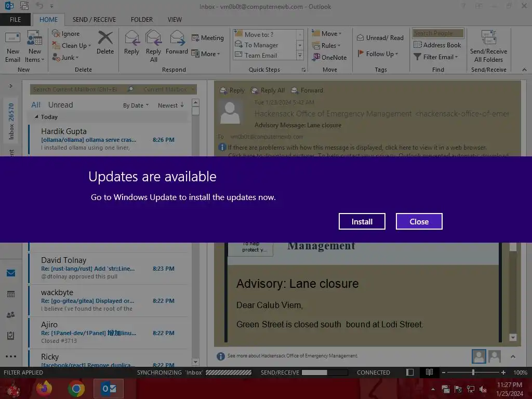Install updates via the Install button
This screenshot has width=532, height=399.
pos(362,221)
